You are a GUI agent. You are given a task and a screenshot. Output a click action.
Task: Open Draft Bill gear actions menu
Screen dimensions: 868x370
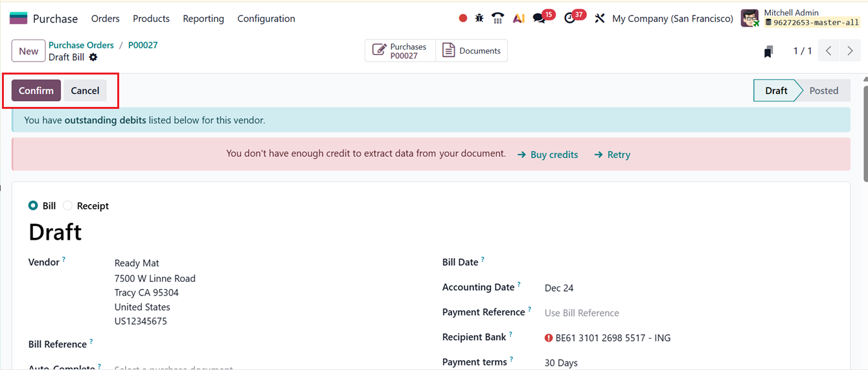point(93,57)
